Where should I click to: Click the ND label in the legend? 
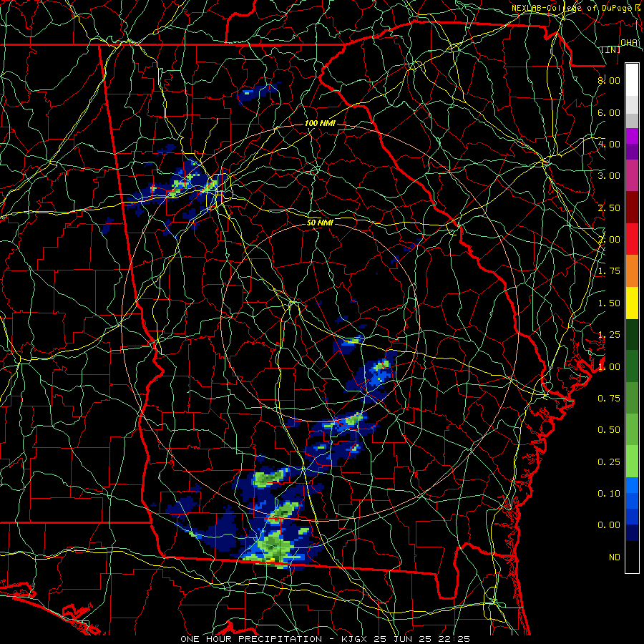coord(615,557)
